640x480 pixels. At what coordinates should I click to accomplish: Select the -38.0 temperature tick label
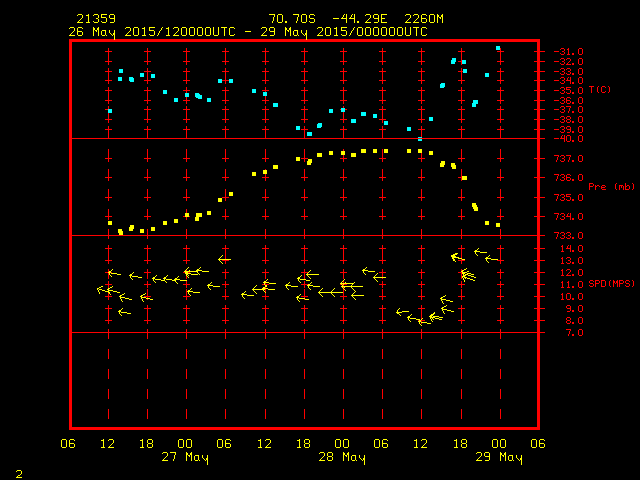coord(569,120)
